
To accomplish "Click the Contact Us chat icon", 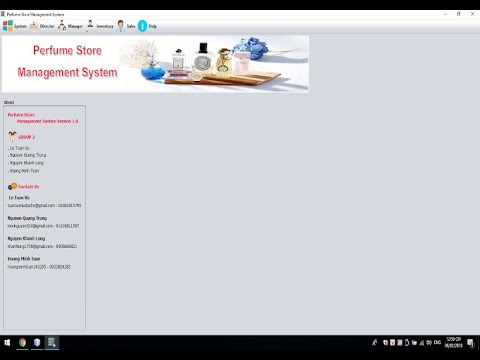I will pos(12,186).
